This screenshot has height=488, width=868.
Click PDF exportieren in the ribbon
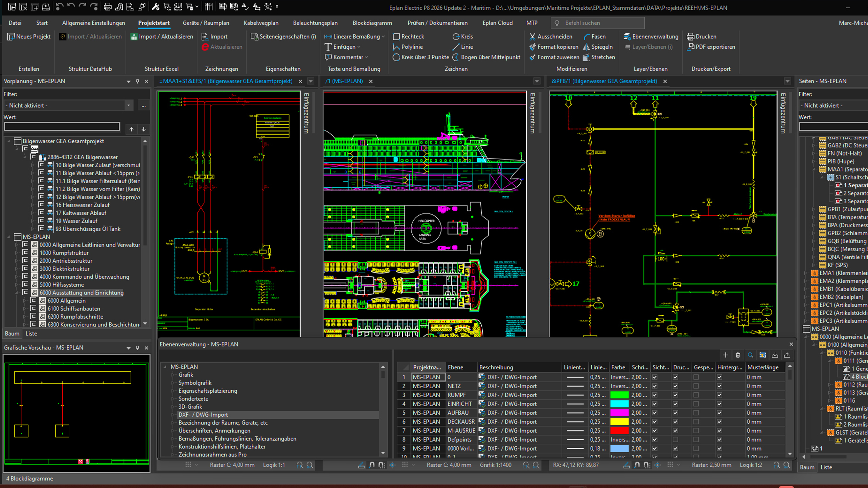[x=711, y=47]
